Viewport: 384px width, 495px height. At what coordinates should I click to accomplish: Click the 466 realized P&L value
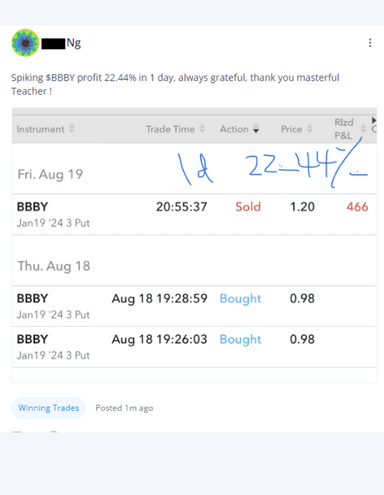[x=357, y=207]
